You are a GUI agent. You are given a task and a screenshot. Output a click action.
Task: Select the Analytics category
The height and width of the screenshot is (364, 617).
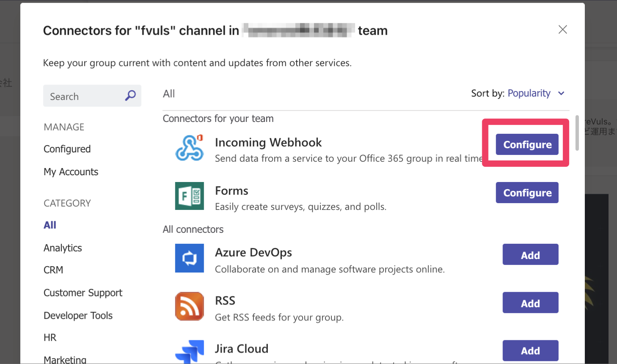coord(63,248)
